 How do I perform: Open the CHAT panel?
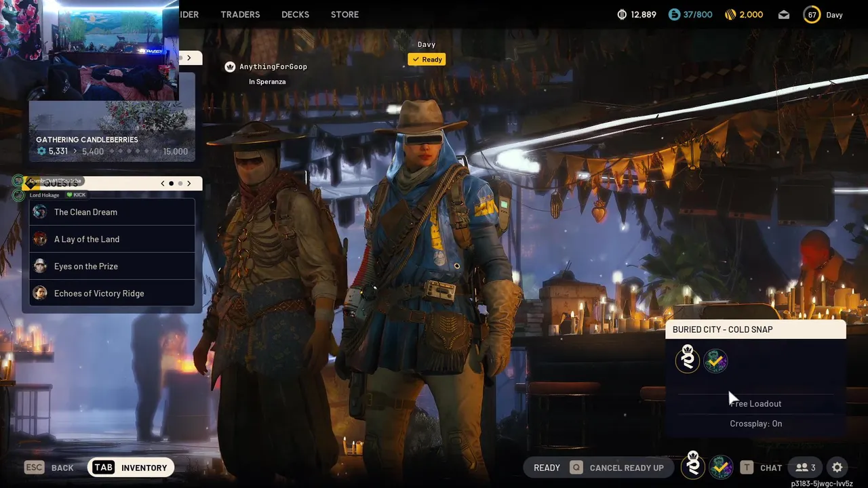pyautogui.click(x=771, y=468)
